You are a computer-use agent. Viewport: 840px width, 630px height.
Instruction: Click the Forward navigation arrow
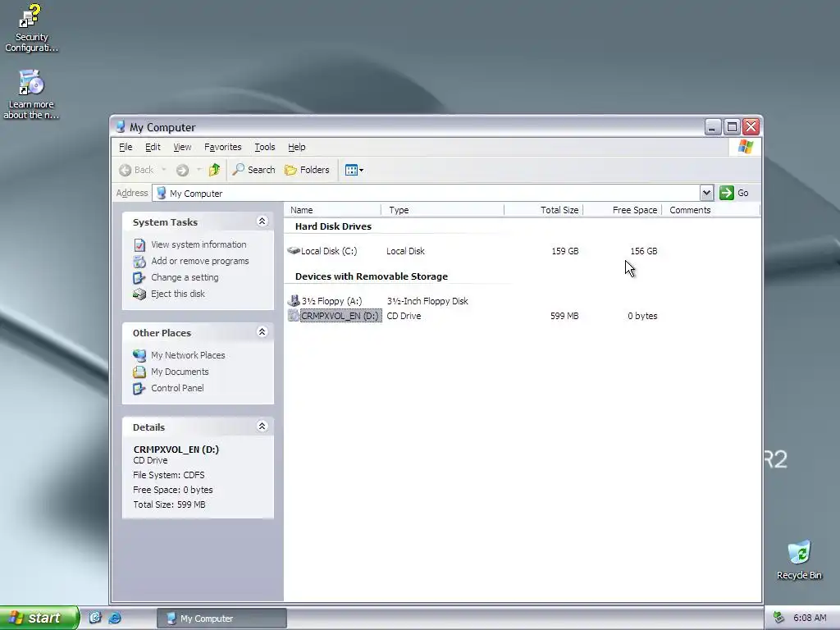pos(182,170)
